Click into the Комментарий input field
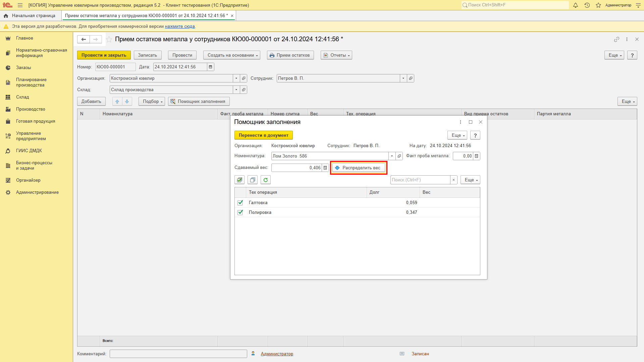 pos(178,354)
